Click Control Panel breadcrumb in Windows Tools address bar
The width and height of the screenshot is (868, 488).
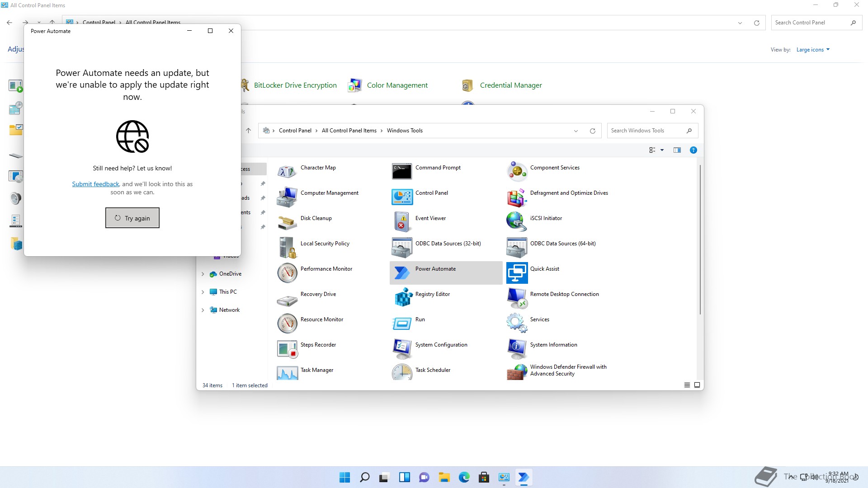click(295, 131)
